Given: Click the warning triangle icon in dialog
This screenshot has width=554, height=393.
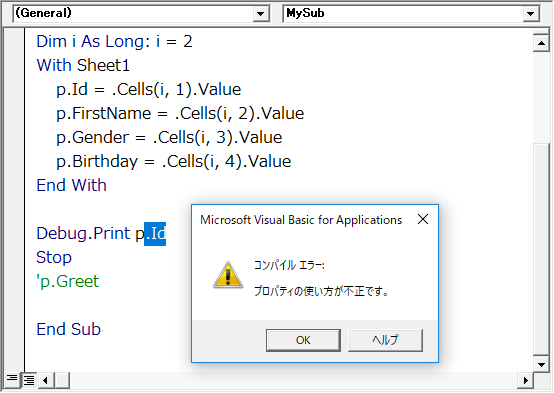Looking at the screenshot, I should click(228, 275).
